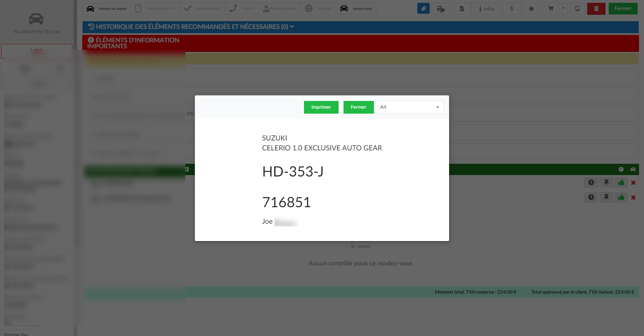Click the dollar sign billing icon
Image resolution: width=644 pixels, height=336 pixels.
tap(512, 9)
